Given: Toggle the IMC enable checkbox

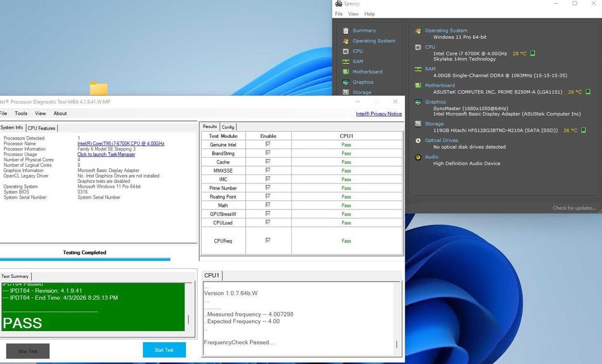Looking at the screenshot, I should (268, 179).
